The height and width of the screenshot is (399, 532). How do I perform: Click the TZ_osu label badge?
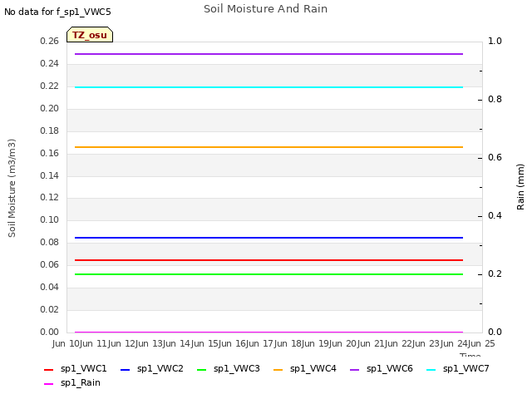tap(90, 35)
